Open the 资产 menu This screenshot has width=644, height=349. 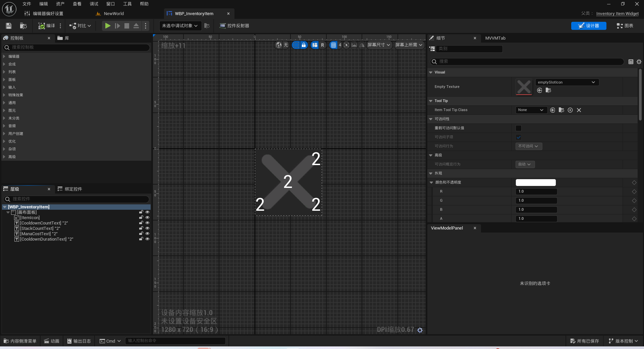click(x=60, y=4)
